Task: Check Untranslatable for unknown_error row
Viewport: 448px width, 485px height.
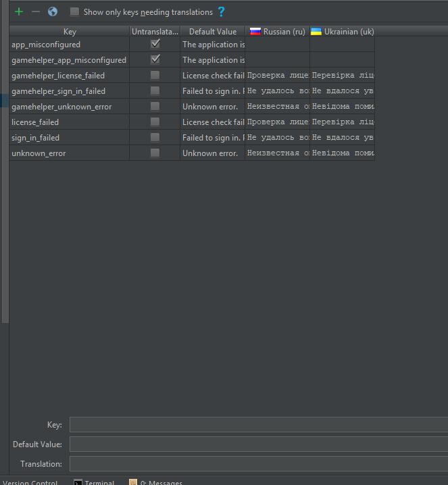Action: click(x=155, y=153)
